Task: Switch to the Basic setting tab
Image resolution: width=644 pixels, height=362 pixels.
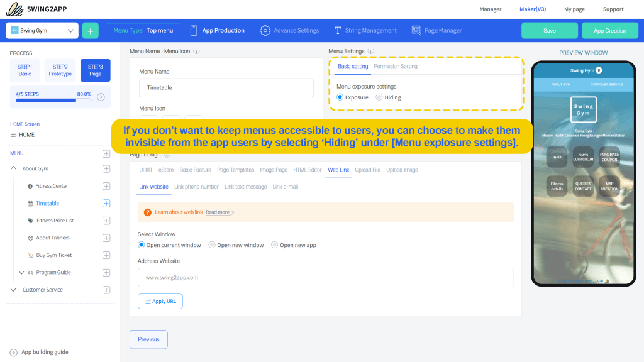Action: (x=353, y=67)
